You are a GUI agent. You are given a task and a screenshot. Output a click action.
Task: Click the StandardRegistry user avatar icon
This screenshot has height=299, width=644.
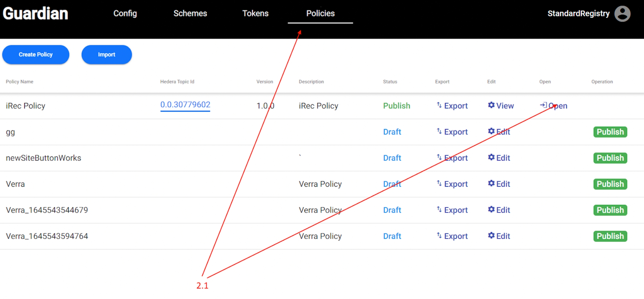pyautogui.click(x=622, y=14)
